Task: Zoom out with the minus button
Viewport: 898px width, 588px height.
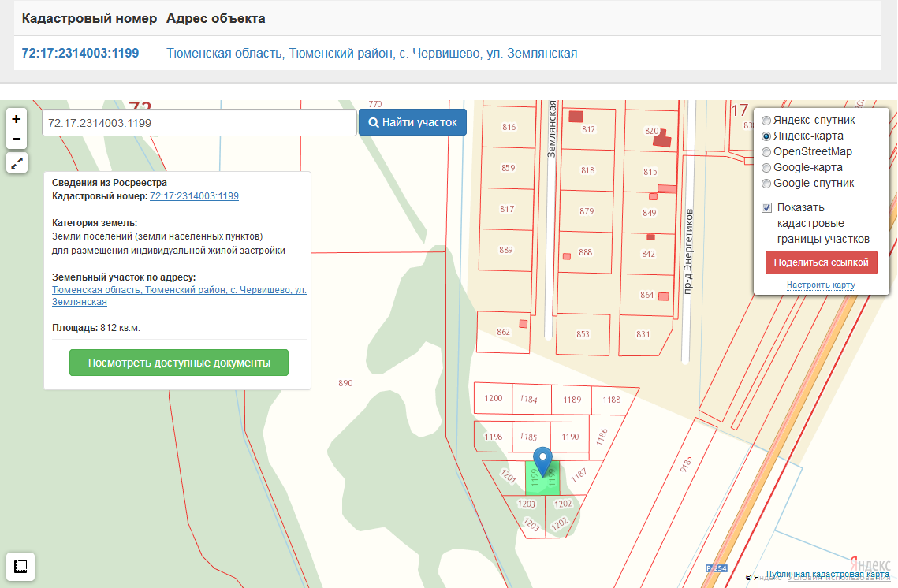Action: [x=17, y=140]
